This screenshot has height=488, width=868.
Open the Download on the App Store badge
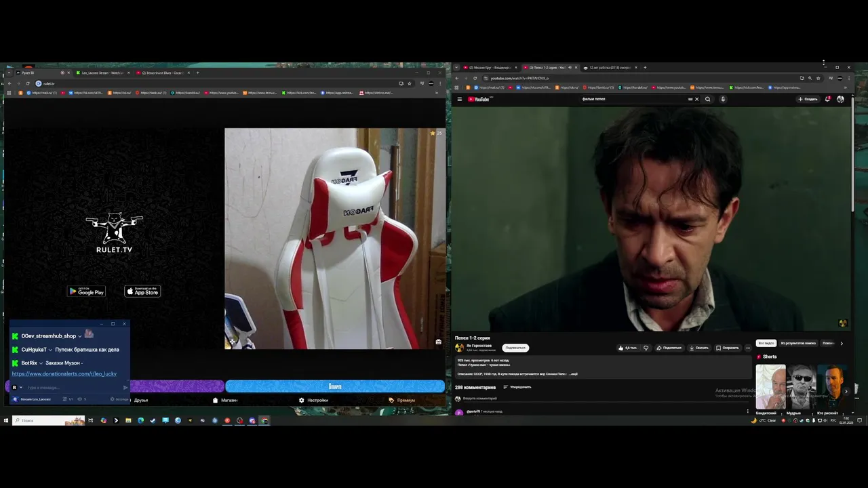[142, 291]
